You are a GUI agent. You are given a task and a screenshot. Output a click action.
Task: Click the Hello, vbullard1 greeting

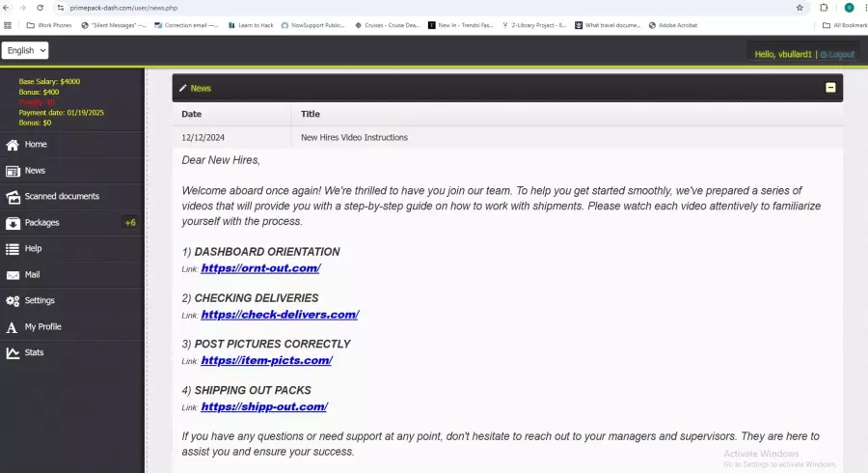[x=783, y=54]
